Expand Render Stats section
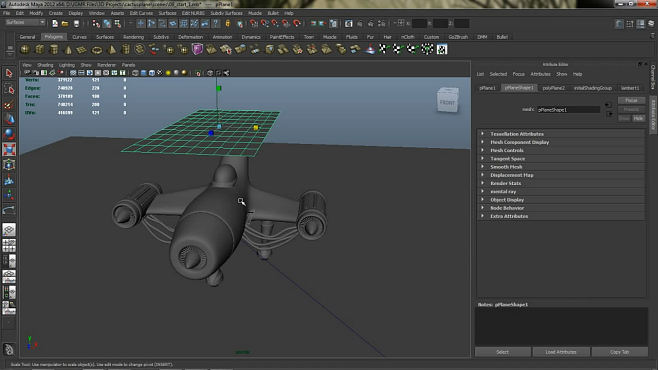The width and height of the screenshot is (658, 370). (x=561, y=183)
